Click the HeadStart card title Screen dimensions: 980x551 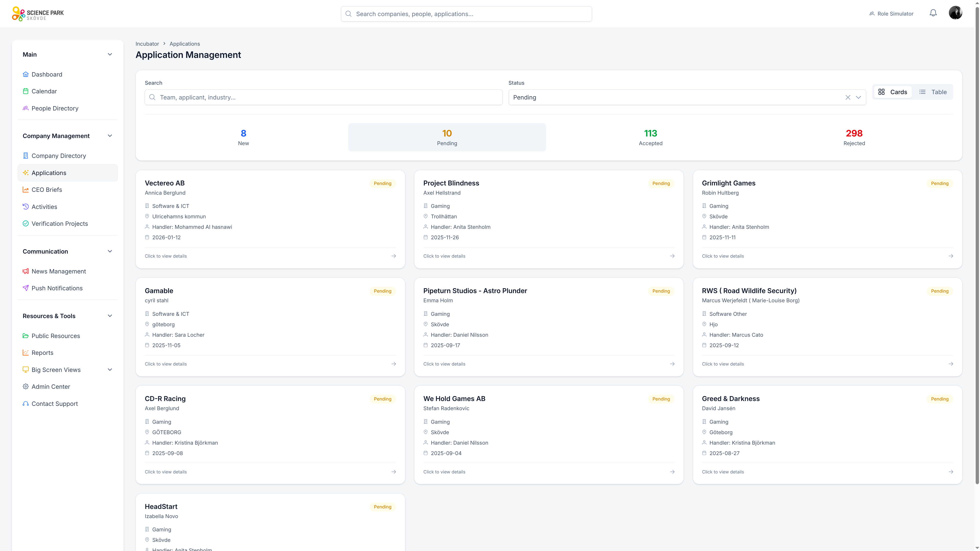[161, 507]
